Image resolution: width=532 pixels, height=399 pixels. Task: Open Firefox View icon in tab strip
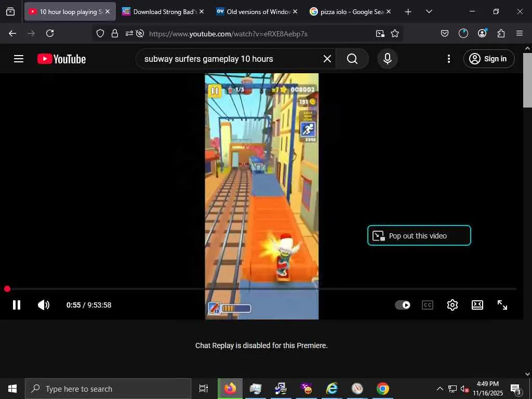10,11
